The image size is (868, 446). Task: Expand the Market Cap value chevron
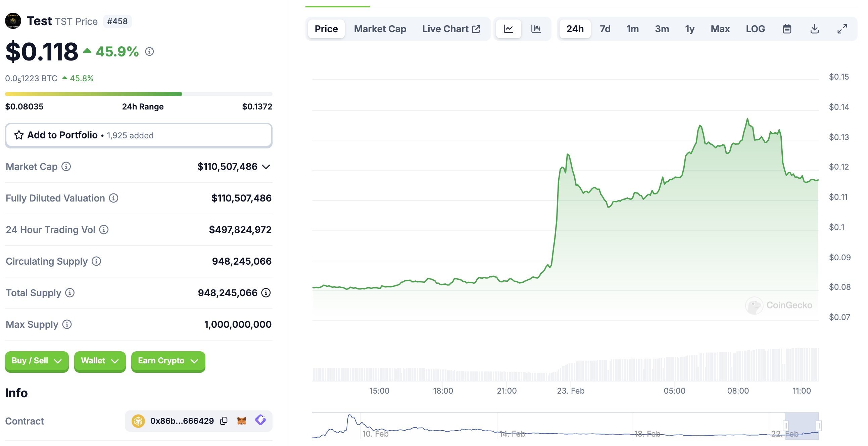click(x=266, y=167)
